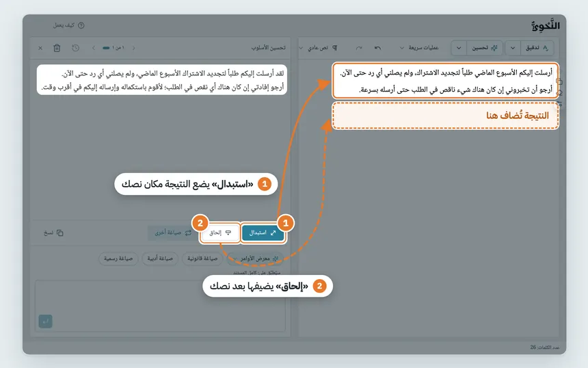
Task: Click the نسخ copy button
Action: click(x=53, y=233)
